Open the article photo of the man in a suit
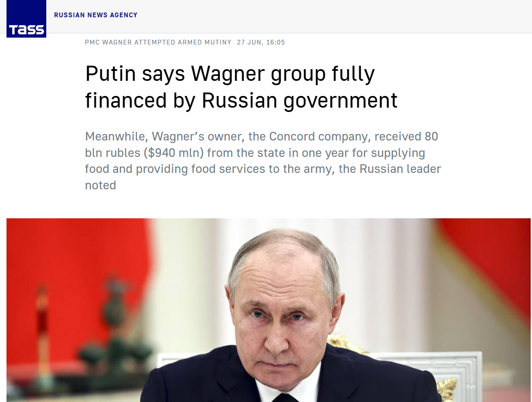The height and width of the screenshot is (402, 532). coord(269,310)
